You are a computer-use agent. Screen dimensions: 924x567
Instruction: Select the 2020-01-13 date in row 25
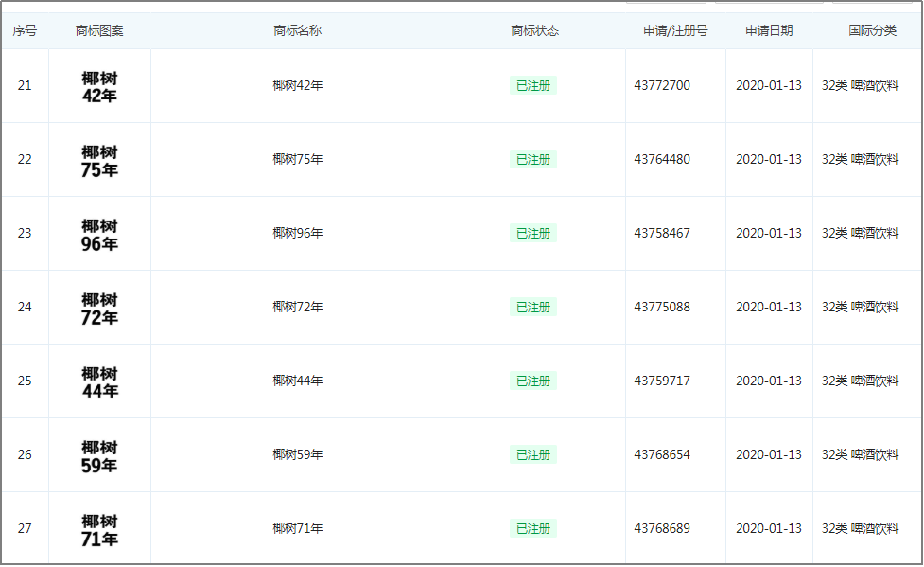click(769, 381)
